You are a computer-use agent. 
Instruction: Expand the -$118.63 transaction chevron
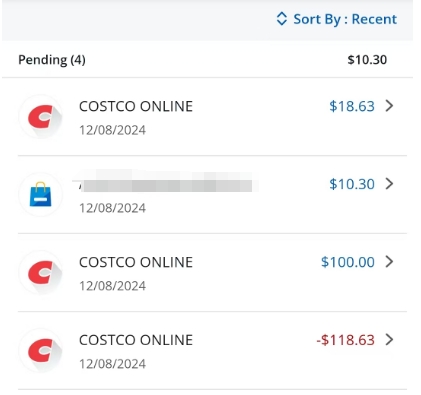[389, 340]
